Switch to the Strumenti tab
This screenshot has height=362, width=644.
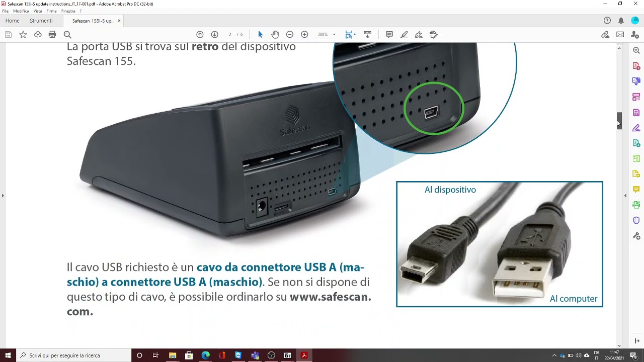(x=41, y=21)
